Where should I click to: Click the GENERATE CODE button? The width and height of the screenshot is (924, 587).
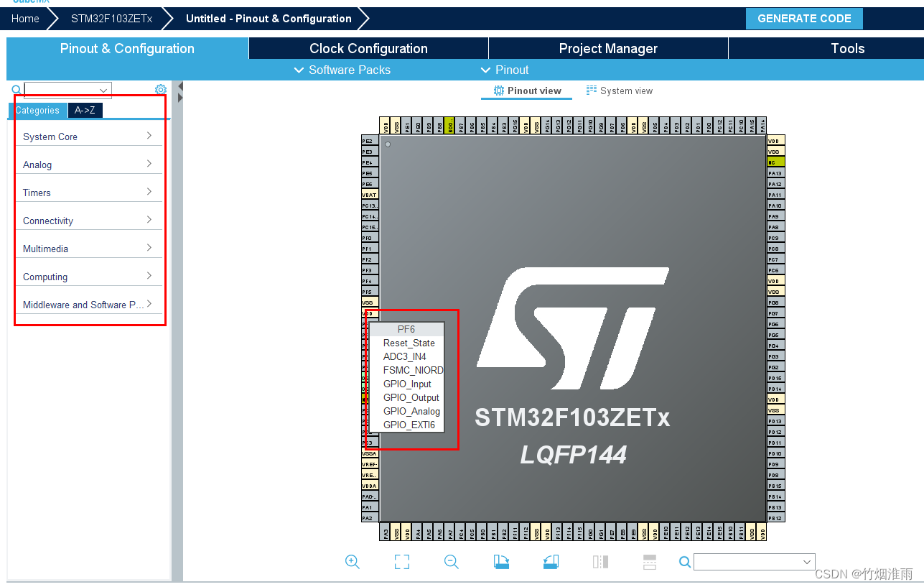[x=804, y=19]
